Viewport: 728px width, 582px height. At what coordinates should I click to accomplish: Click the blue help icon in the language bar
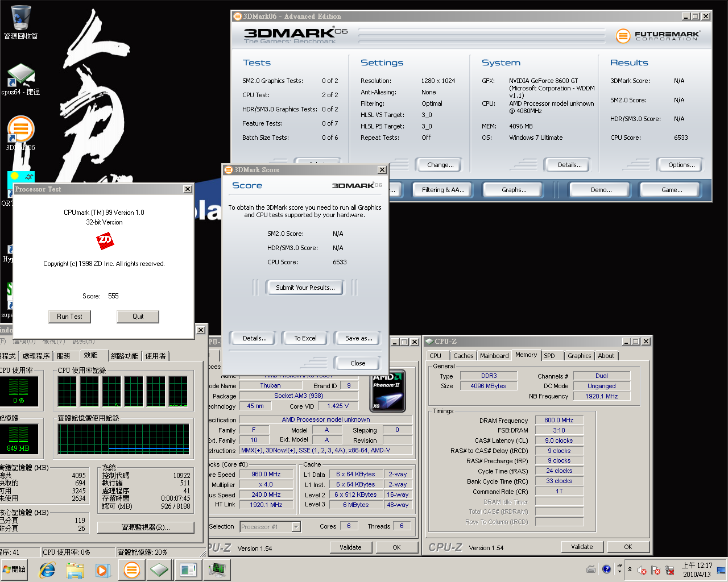[606, 568]
